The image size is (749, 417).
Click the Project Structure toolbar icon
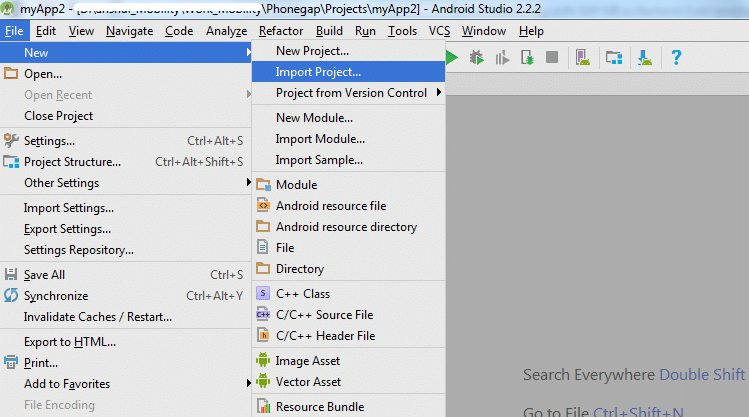614,58
